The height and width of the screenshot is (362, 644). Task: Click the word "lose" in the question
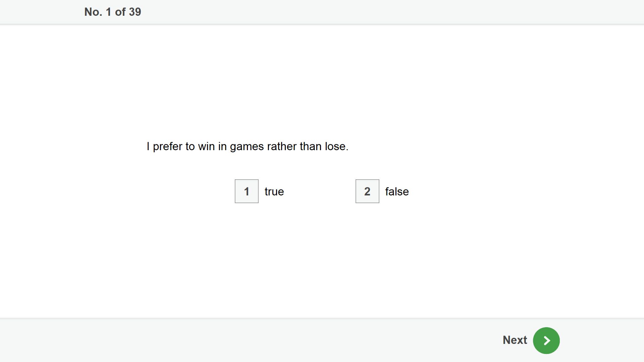(x=335, y=146)
